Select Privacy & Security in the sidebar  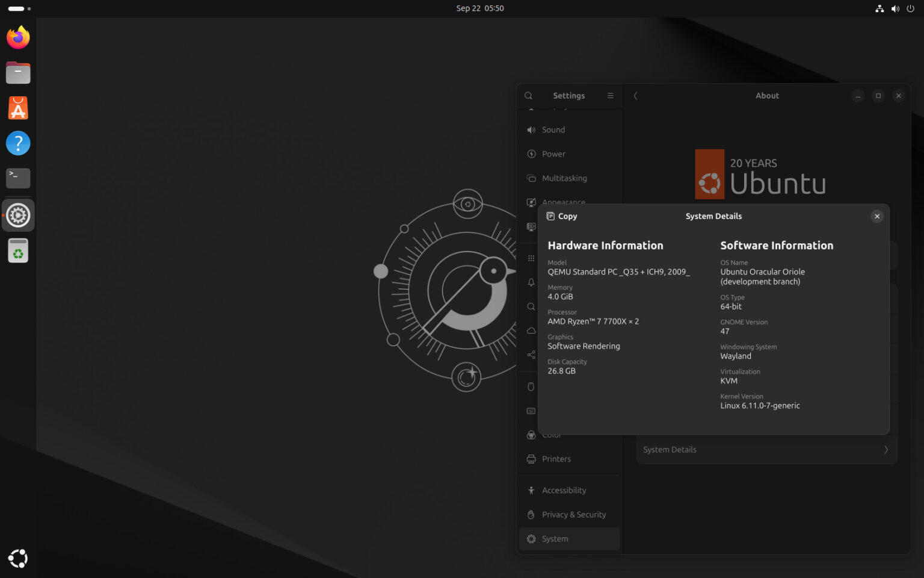coord(568,514)
